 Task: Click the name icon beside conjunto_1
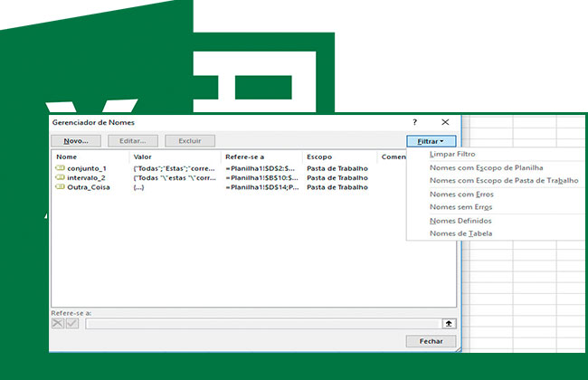[60, 167]
